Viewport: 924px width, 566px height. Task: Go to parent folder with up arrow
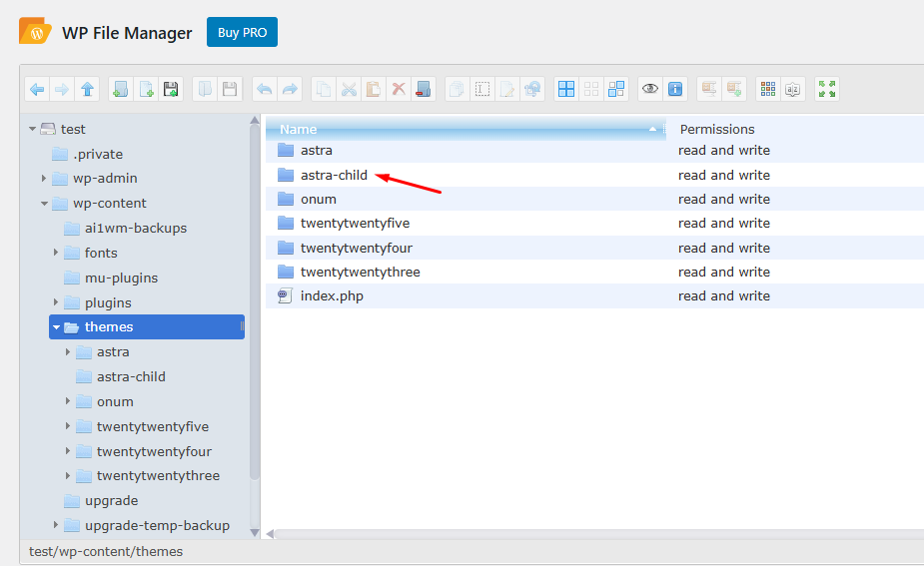click(87, 90)
